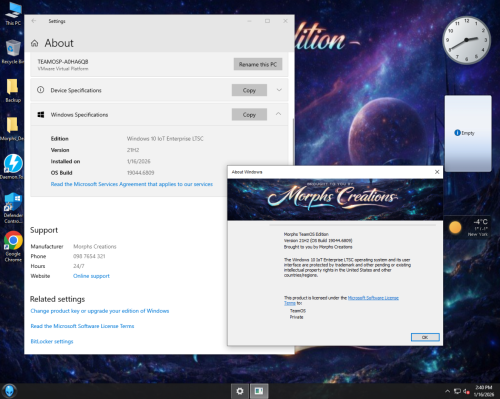The width and height of the screenshot is (500, 399).
Task: Maximize the Settings window
Action: coord(267,21)
